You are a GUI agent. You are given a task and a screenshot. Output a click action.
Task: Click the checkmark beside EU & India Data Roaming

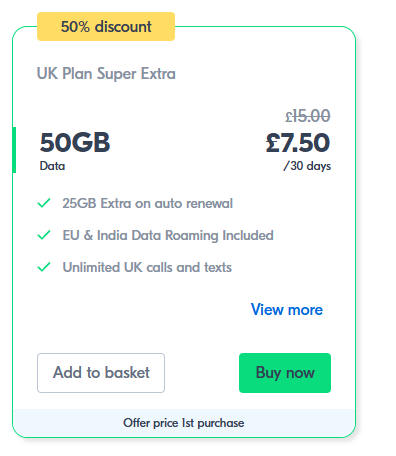(x=44, y=235)
